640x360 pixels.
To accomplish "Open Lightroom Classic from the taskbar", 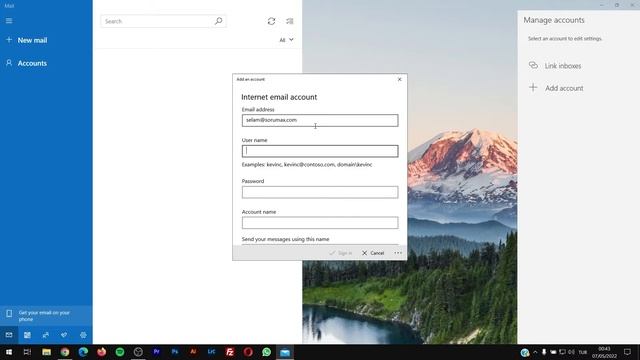I will [x=211, y=352].
